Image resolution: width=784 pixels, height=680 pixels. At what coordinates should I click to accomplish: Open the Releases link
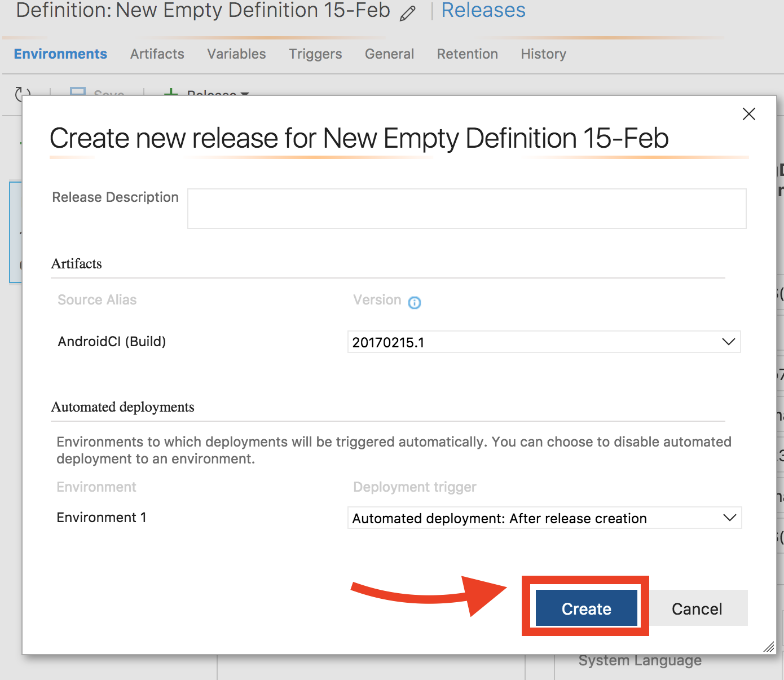pyautogui.click(x=483, y=10)
